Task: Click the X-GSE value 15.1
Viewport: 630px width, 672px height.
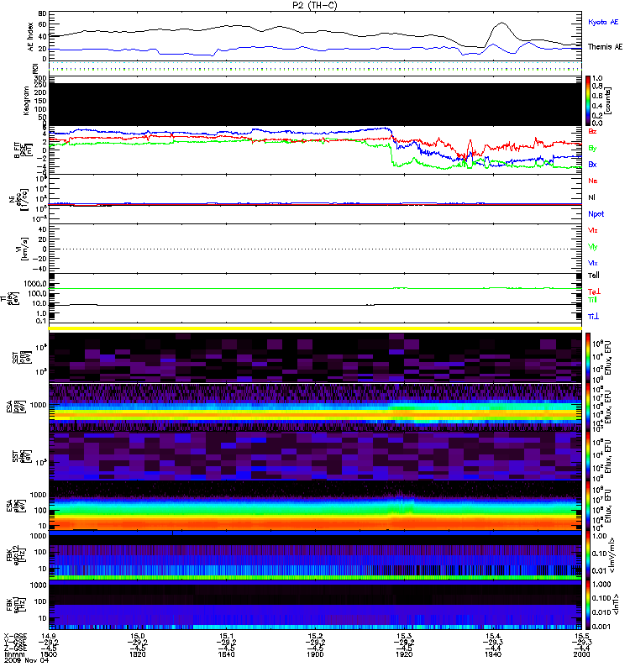Action: [226, 636]
